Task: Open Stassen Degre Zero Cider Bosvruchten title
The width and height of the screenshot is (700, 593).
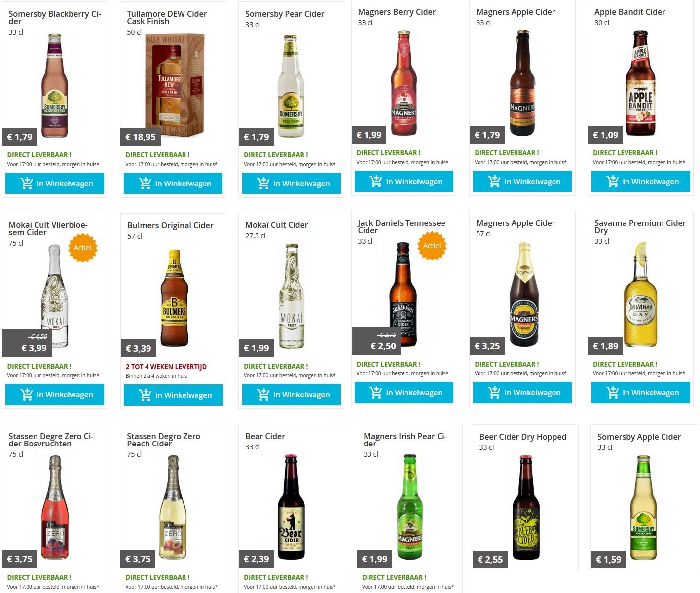Action: pyautogui.click(x=51, y=440)
